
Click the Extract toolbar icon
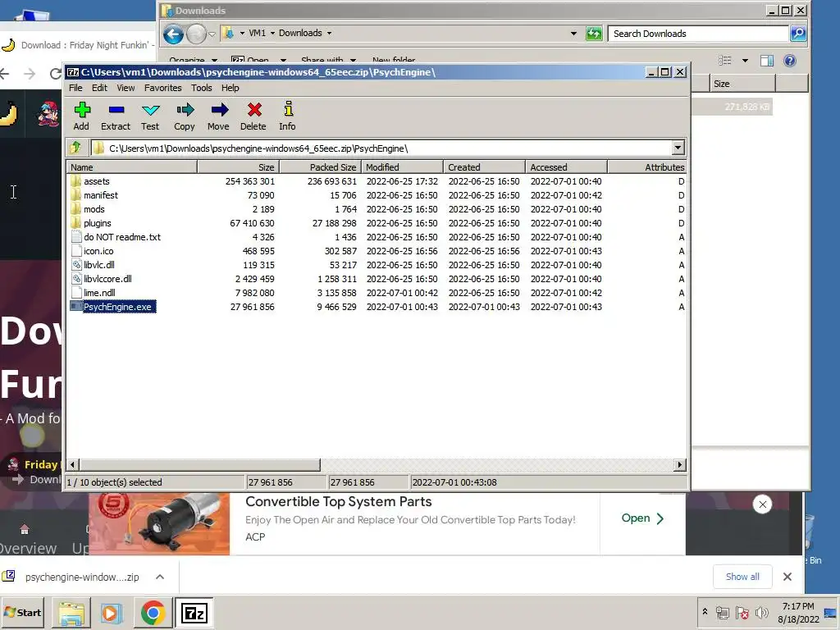click(x=116, y=116)
